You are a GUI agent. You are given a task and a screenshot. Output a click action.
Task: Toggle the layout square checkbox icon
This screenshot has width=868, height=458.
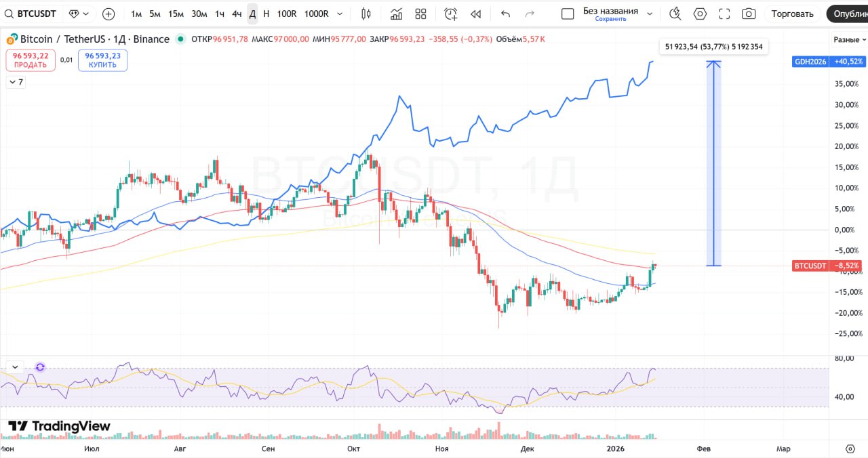click(x=568, y=14)
